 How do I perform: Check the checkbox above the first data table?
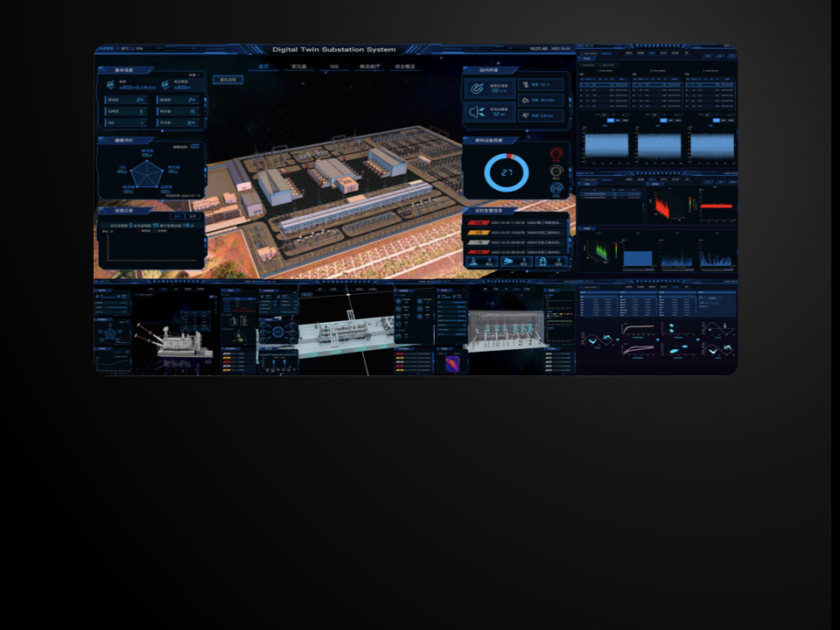click(598, 71)
